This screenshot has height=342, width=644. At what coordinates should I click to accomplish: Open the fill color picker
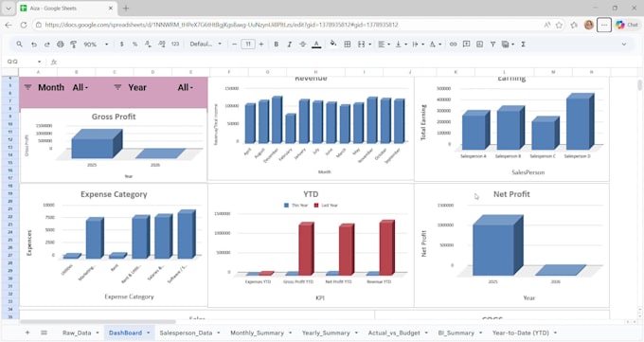(333, 44)
